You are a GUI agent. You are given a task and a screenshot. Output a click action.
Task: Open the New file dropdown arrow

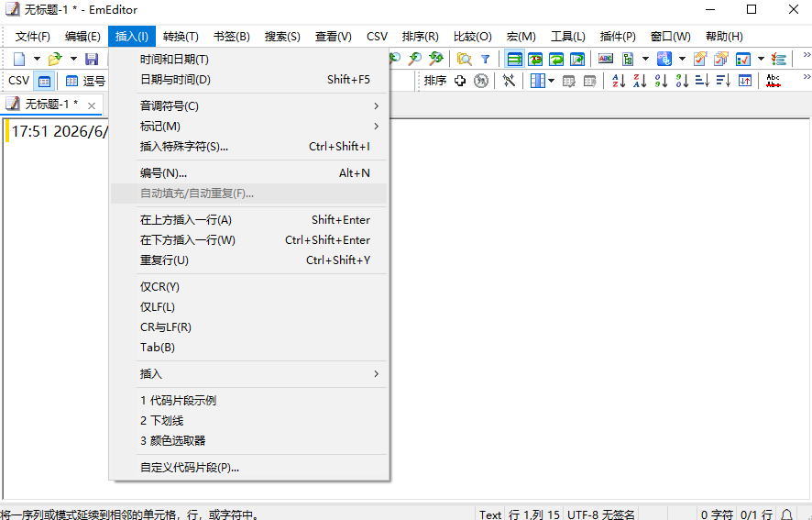[x=37, y=59]
